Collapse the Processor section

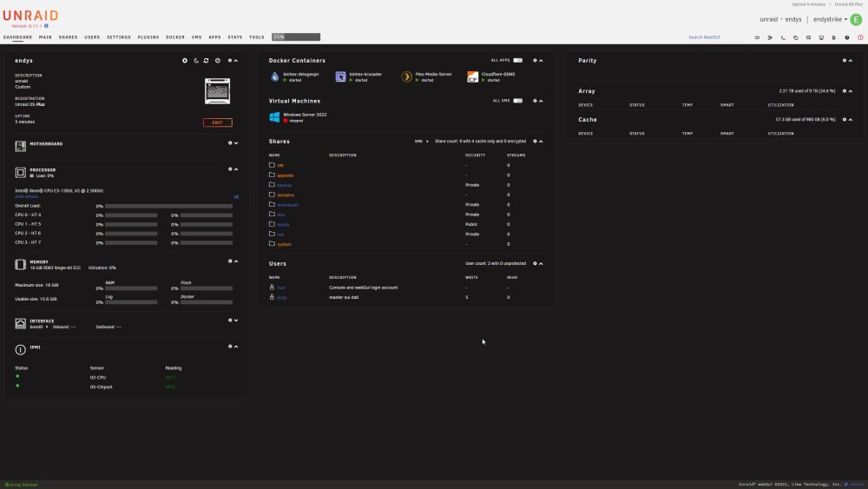point(236,169)
